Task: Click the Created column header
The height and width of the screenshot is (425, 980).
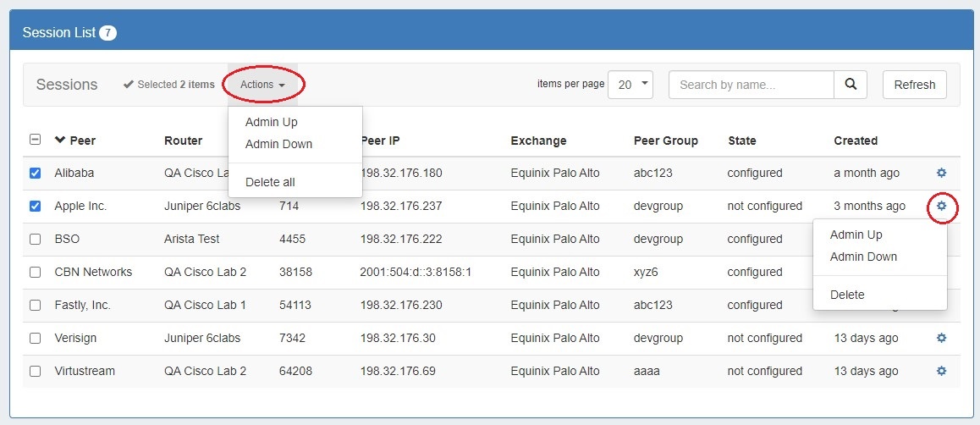Action: (x=856, y=141)
